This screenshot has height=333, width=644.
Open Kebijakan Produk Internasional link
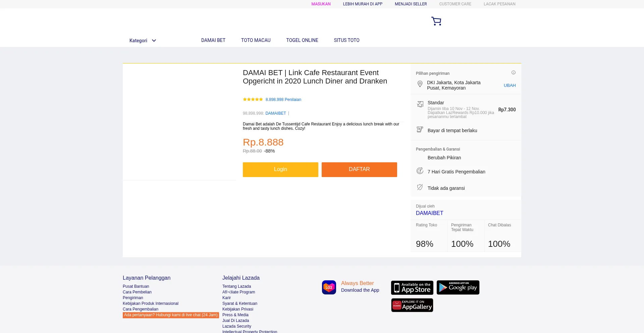point(151,303)
